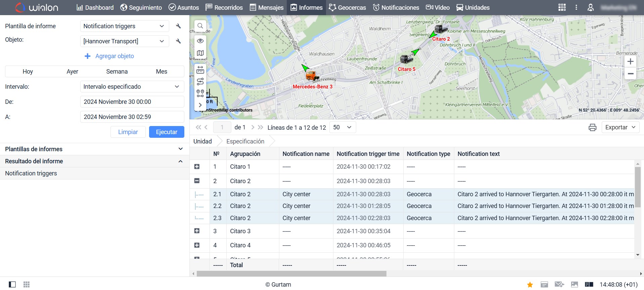The image size is (644, 290).
Task: Expand the Citaro 1 row
Action: [197, 167]
